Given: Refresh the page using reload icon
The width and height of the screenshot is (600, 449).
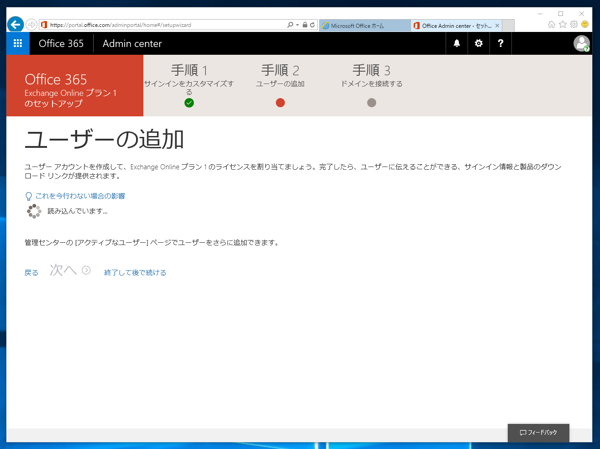Looking at the screenshot, I should [x=313, y=25].
